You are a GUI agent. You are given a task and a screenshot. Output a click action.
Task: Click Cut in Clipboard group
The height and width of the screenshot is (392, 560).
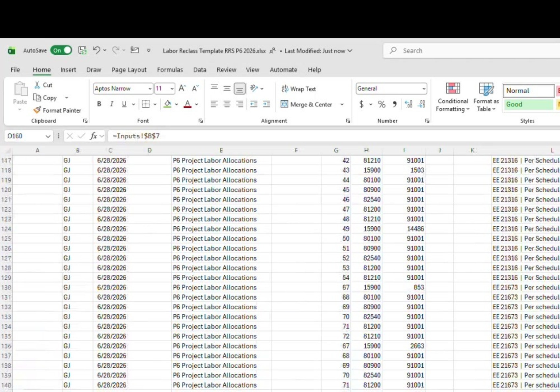(x=43, y=85)
